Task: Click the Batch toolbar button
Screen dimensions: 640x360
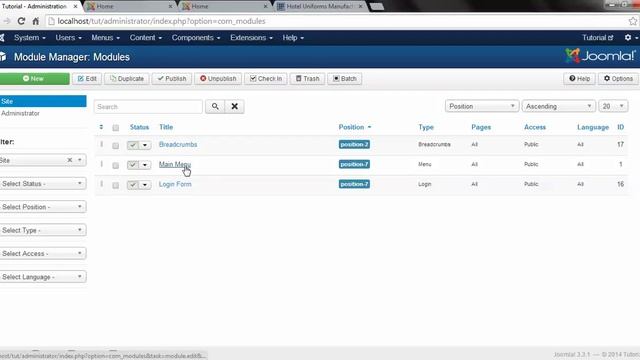Action: [x=344, y=78]
